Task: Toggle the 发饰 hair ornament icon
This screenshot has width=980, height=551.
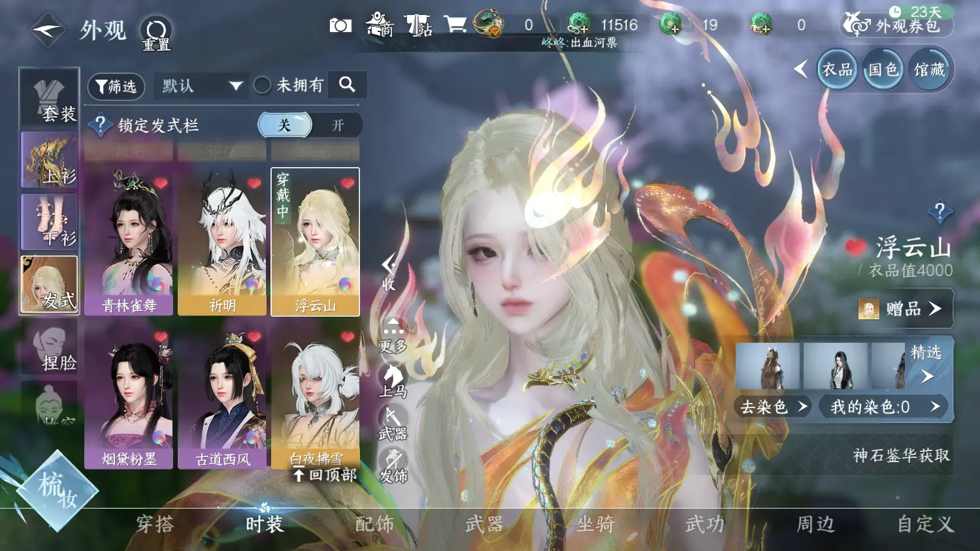Action: pyautogui.click(x=393, y=466)
